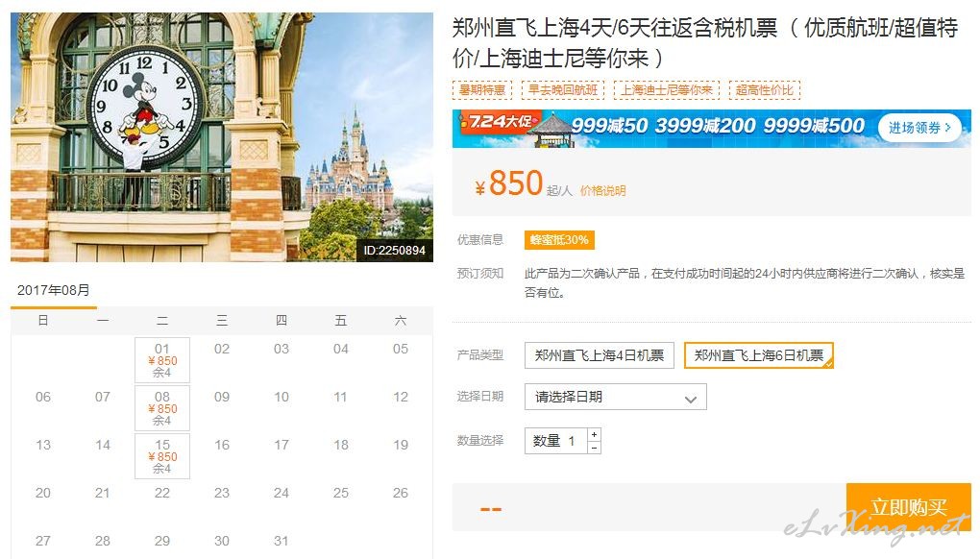
Task: Click the 预订须知 booking notice label
Action: pyautogui.click(x=480, y=274)
